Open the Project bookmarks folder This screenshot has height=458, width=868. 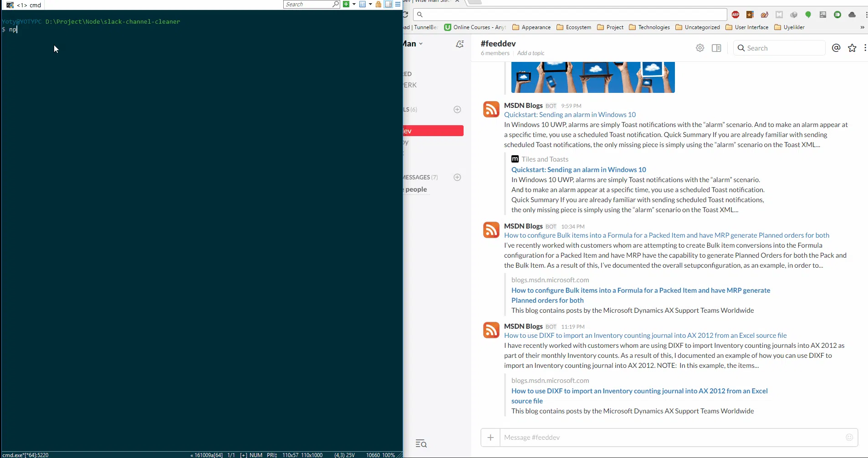click(x=610, y=27)
